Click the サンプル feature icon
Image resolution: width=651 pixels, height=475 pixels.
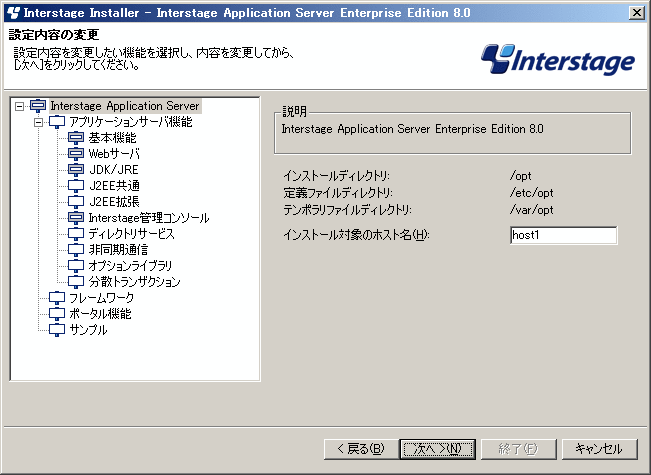tap(57, 330)
